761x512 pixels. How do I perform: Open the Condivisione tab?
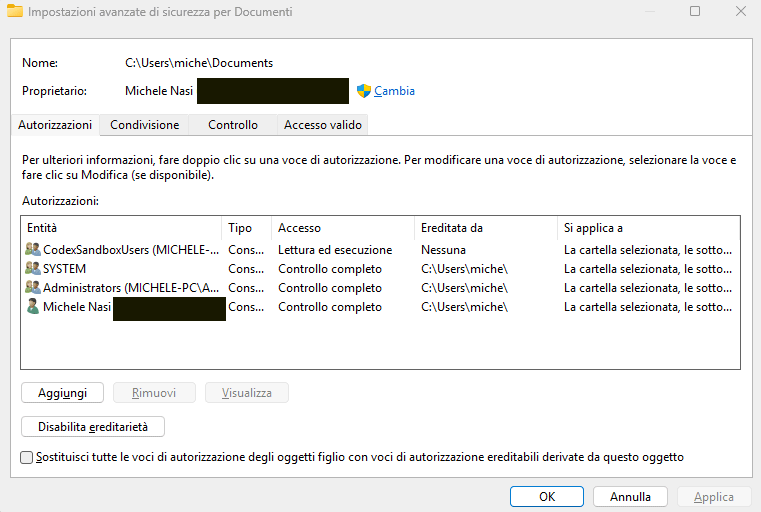(x=145, y=125)
